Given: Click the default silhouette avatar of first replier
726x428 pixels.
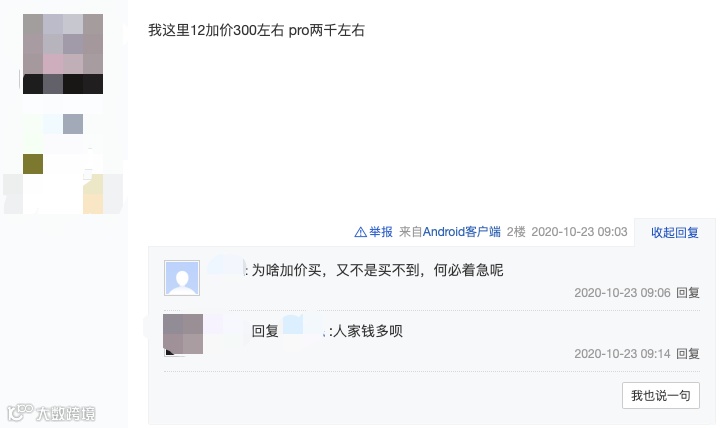Looking at the screenshot, I should pos(182,278).
